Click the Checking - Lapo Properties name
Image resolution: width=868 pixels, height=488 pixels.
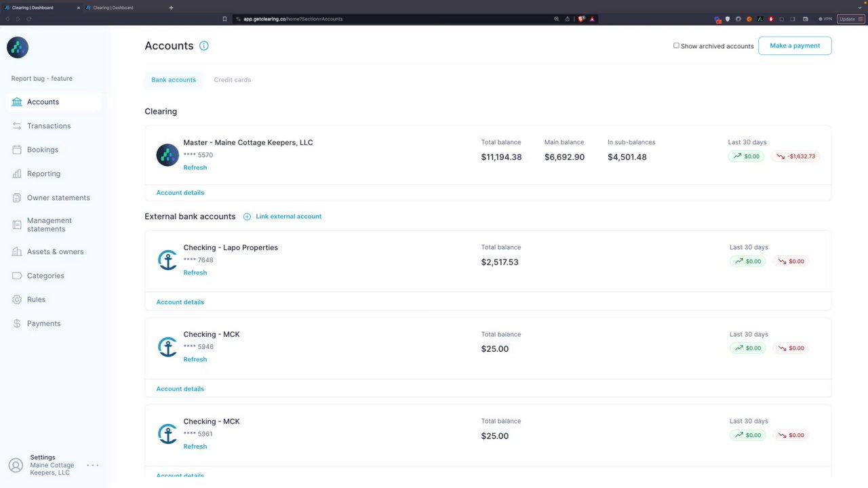[x=231, y=247]
